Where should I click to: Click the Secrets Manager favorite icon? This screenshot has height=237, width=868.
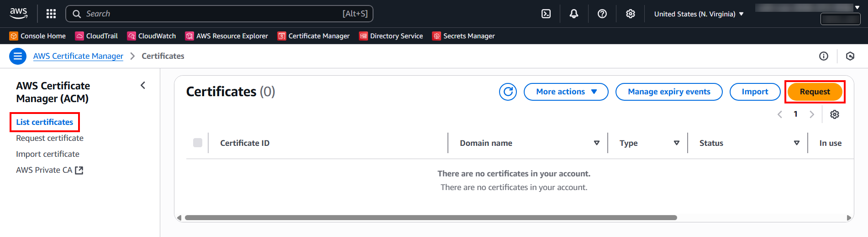pos(437,36)
